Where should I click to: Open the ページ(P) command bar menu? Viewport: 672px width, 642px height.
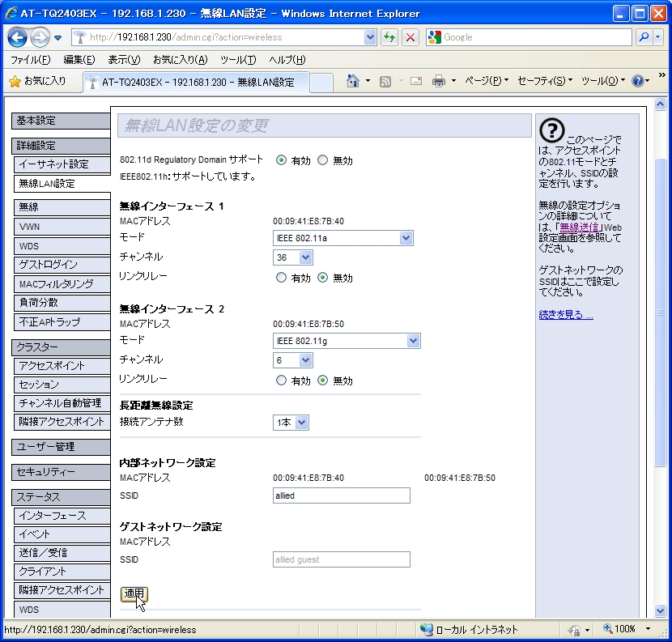coord(487,81)
